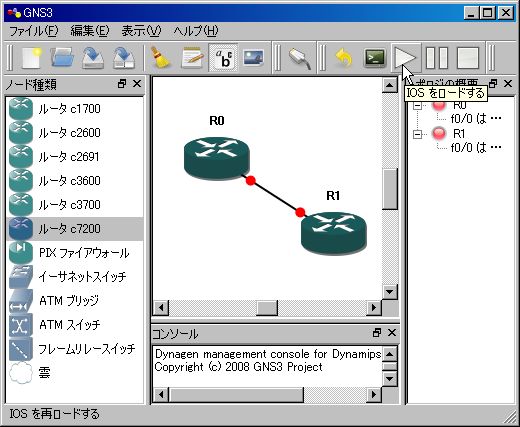The image size is (520, 427).
Task: Maximize the GNS3 window
Action: [488, 13]
